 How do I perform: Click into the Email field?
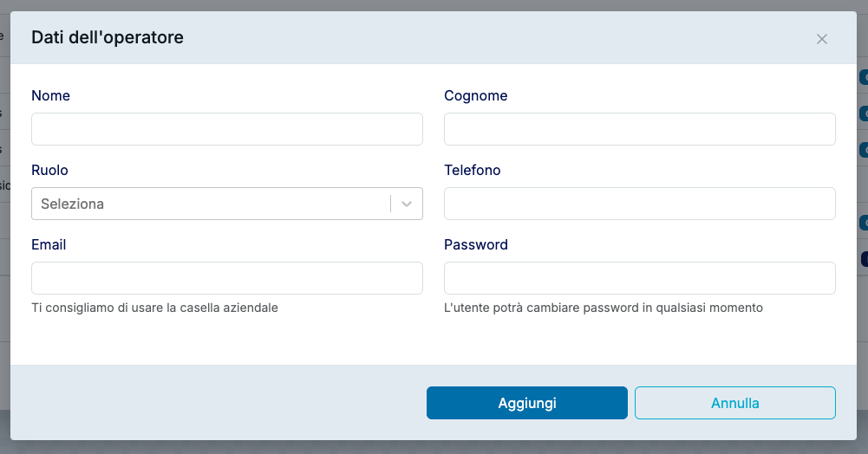click(226, 278)
